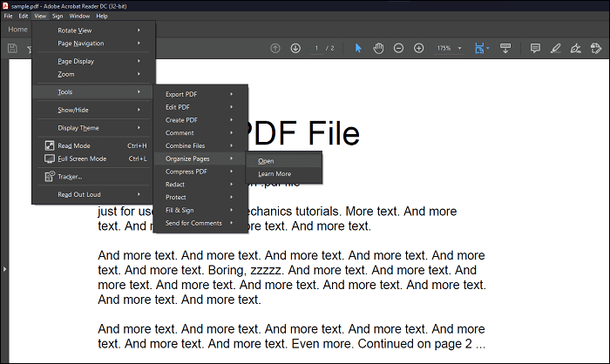The image size is (610, 364).
Task: Click the zoom in plus icon
Action: point(418,48)
